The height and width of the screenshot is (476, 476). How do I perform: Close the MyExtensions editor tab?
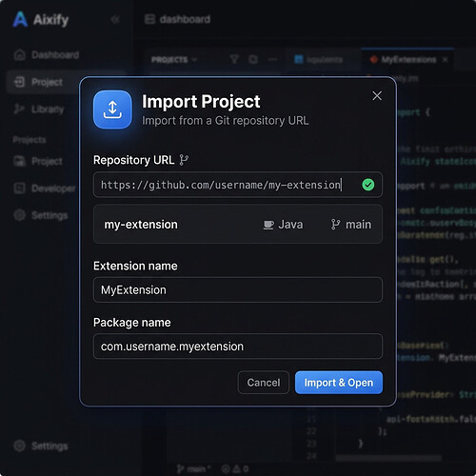(x=446, y=60)
